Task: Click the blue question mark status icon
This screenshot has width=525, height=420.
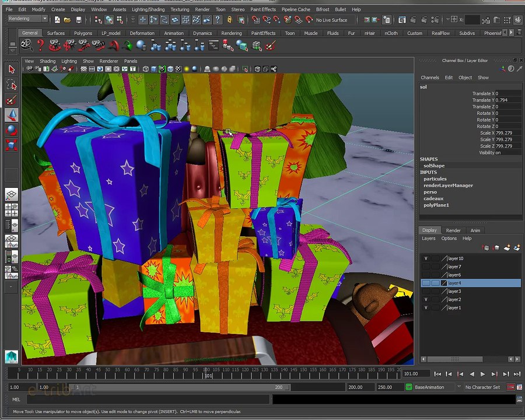Action: [218, 20]
